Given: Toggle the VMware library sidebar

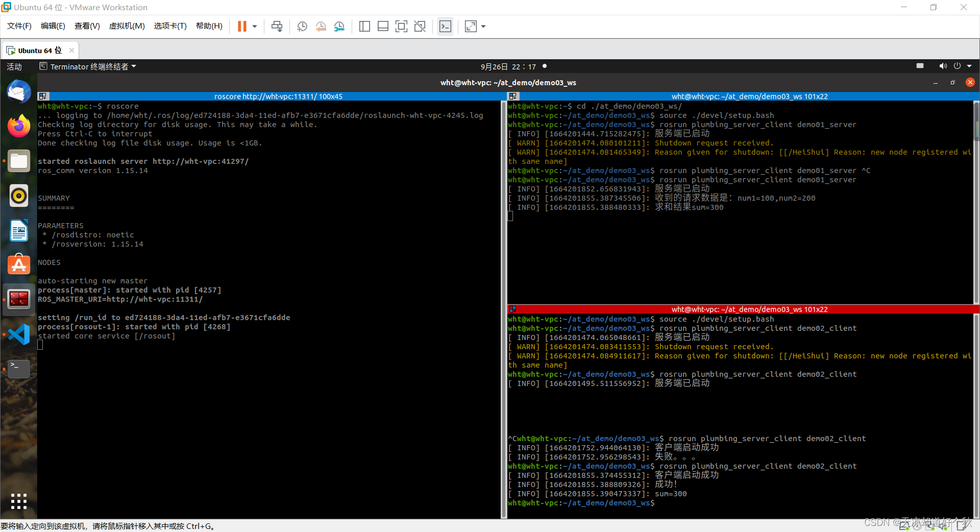Looking at the screenshot, I should click(x=364, y=26).
